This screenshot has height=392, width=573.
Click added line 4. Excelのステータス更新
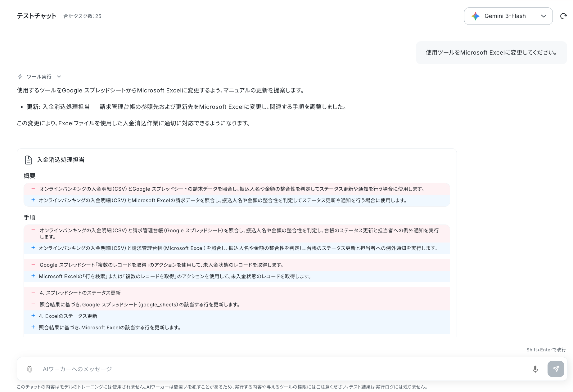pos(237,316)
